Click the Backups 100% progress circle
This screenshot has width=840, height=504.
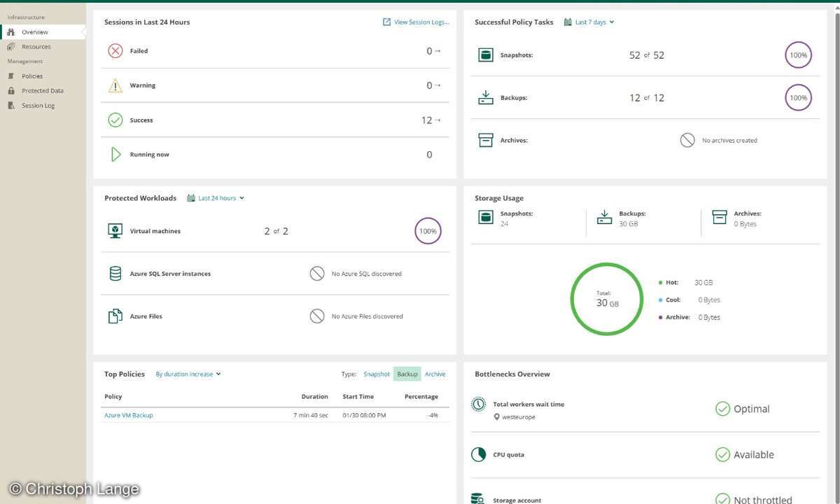(798, 97)
